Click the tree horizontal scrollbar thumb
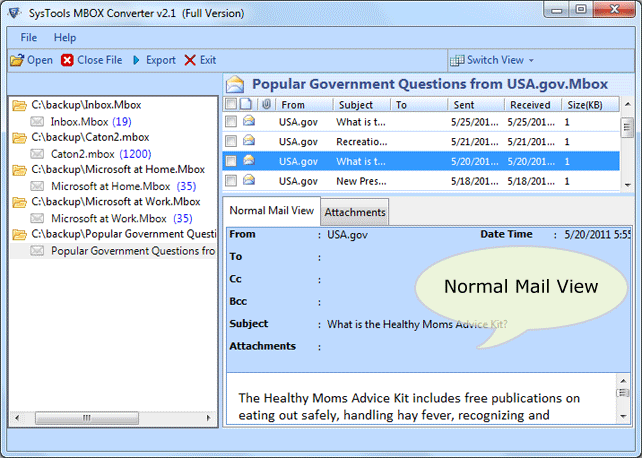The height and width of the screenshot is (458, 642). (87, 418)
